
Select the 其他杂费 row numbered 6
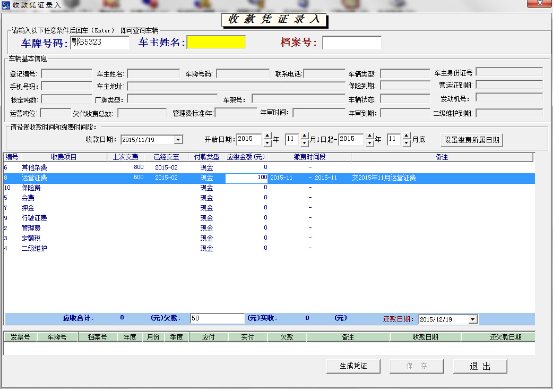[x=269, y=167]
